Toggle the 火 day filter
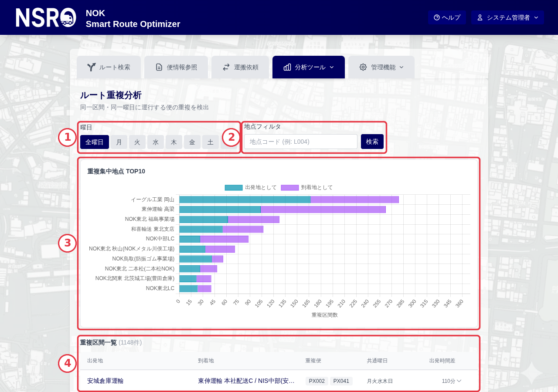The image size is (558, 392). point(137,142)
